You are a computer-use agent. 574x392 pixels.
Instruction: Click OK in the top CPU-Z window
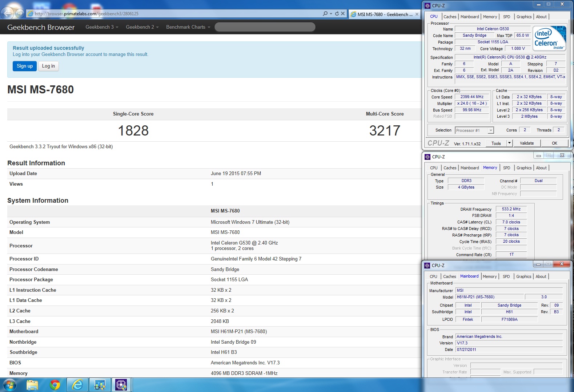click(554, 143)
